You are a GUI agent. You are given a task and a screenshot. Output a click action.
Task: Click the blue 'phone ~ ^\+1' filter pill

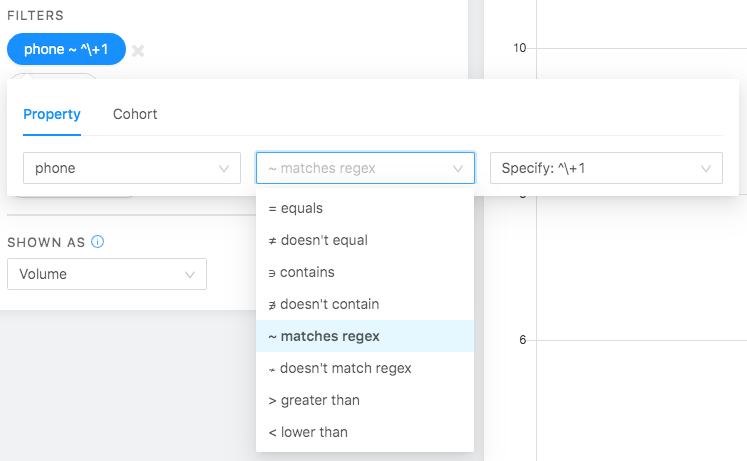[66, 50]
